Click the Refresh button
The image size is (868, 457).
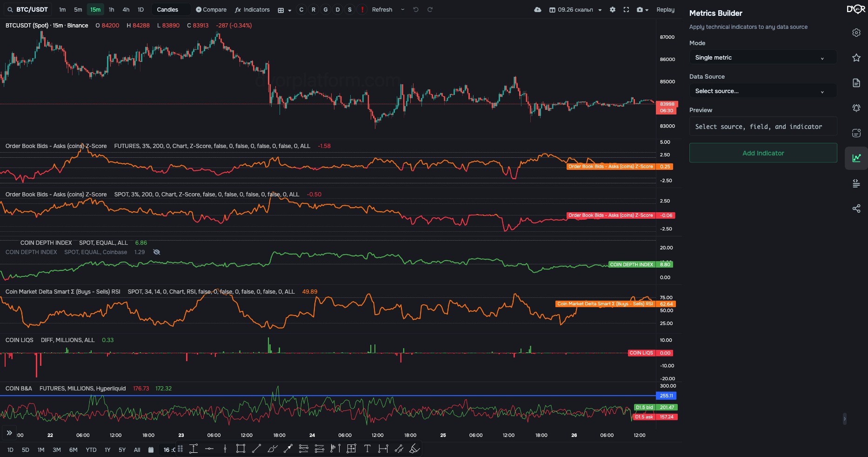click(x=382, y=10)
